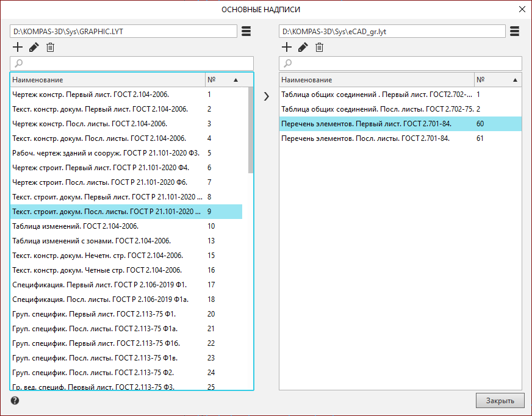Click the left panel search field
Viewport: 532px width, 416px height.
tap(132, 63)
